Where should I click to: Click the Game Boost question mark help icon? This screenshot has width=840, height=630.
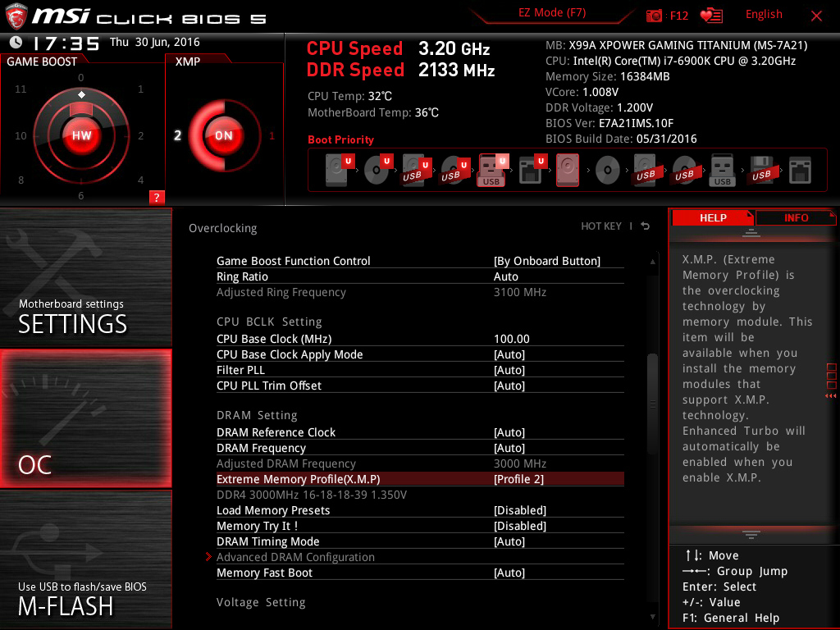(157, 197)
